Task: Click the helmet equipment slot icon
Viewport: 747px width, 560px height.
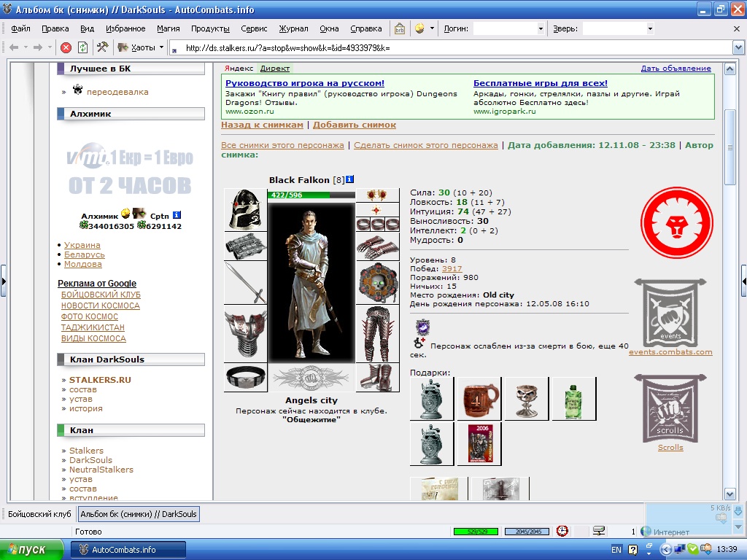Action: [245, 209]
